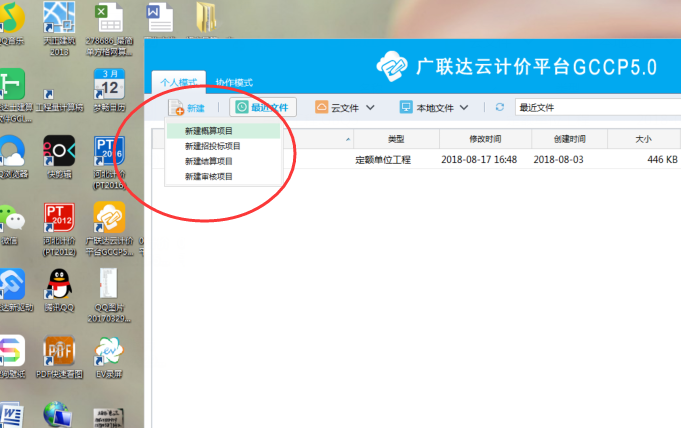The height and width of the screenshot is (428, 681).
Task: Click the sort arrow in name column header
Action: [x=348, y=139]
